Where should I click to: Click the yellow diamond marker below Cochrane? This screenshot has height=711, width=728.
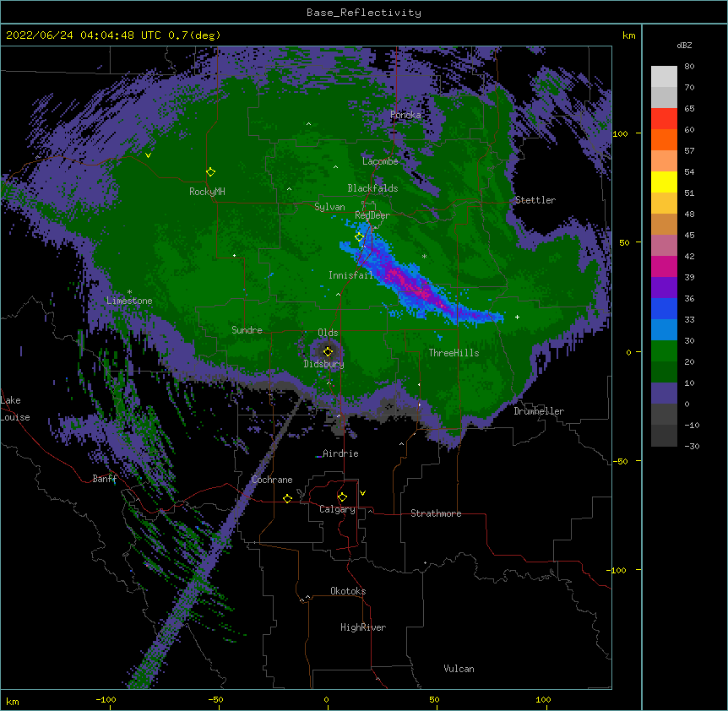287,498
